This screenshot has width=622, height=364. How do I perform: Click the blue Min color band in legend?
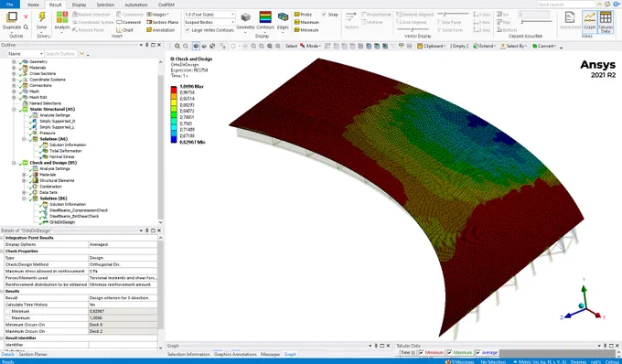174,139
